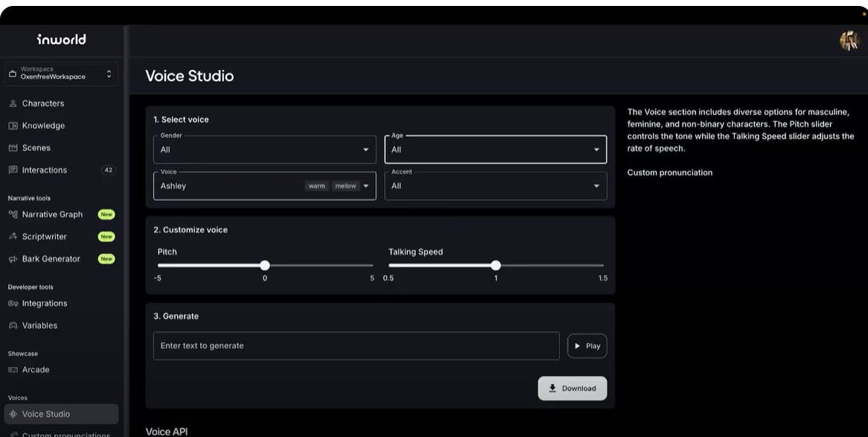
Task: Open the user profile avatar
Action: (849, 40)
